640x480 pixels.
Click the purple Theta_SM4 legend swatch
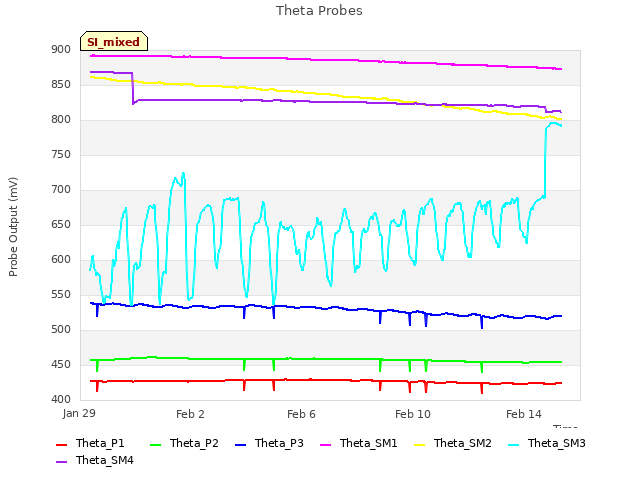(x=61, y=462)
